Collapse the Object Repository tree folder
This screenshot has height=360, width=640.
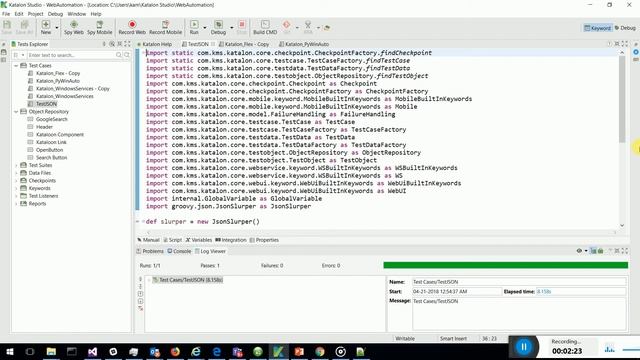(x=16, y=111)
